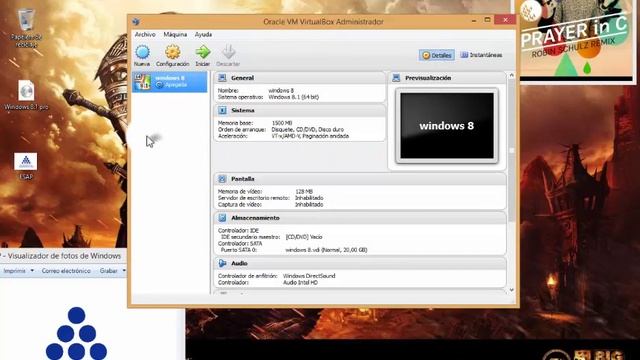This screenshot has height=360, width=640.
Task: Click the Previsualización section icon
Action: pos(396,78)
